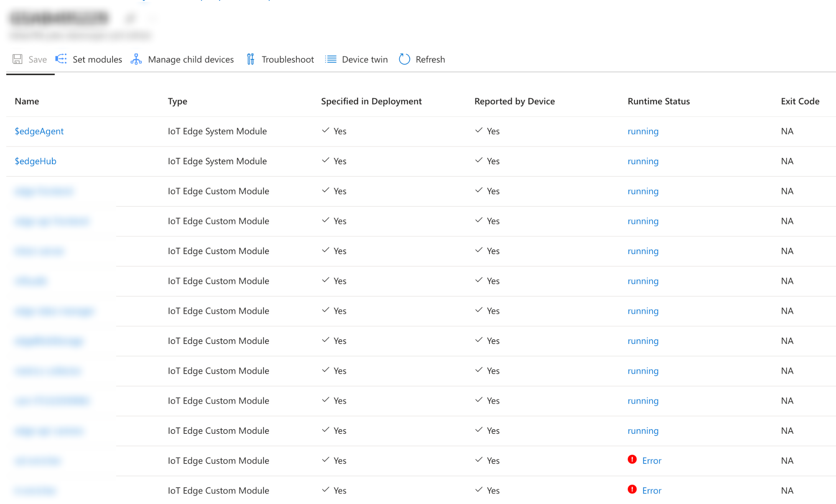The width and height of the screenshot is (836, 504).
Task: Click the running status link for $edgeAgent
Action: tap(643, 131)
